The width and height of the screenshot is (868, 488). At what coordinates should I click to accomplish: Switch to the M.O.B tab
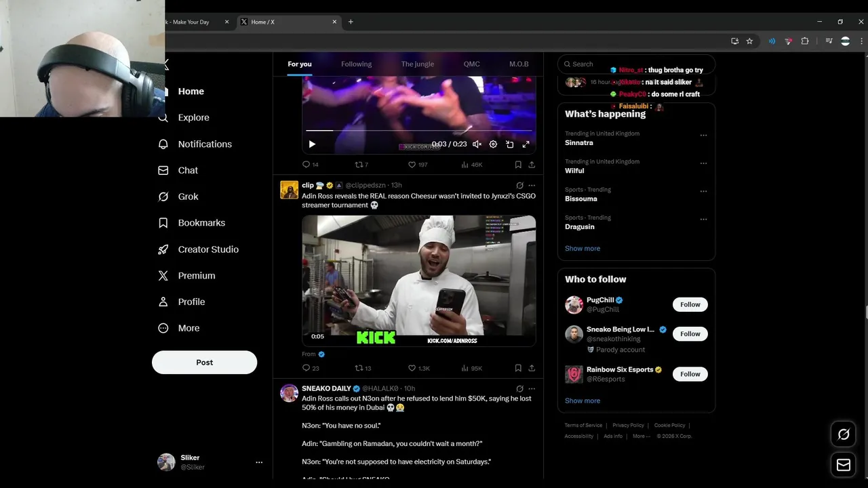(x=519, y=64)
